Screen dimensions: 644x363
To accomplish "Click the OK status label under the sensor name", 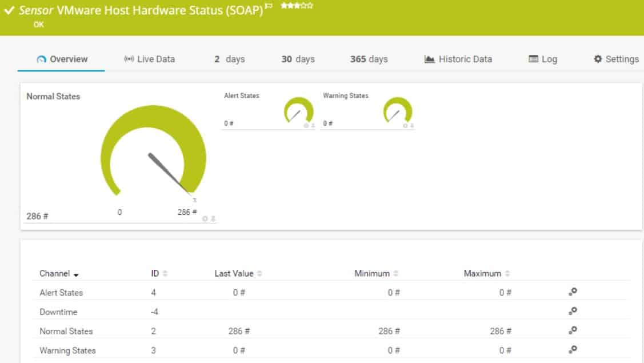I will point(38,24).
